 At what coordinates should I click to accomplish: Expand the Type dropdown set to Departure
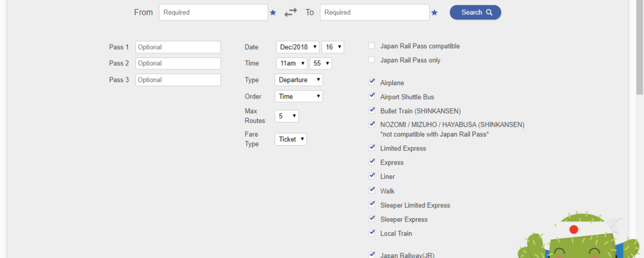coord(298,80)
